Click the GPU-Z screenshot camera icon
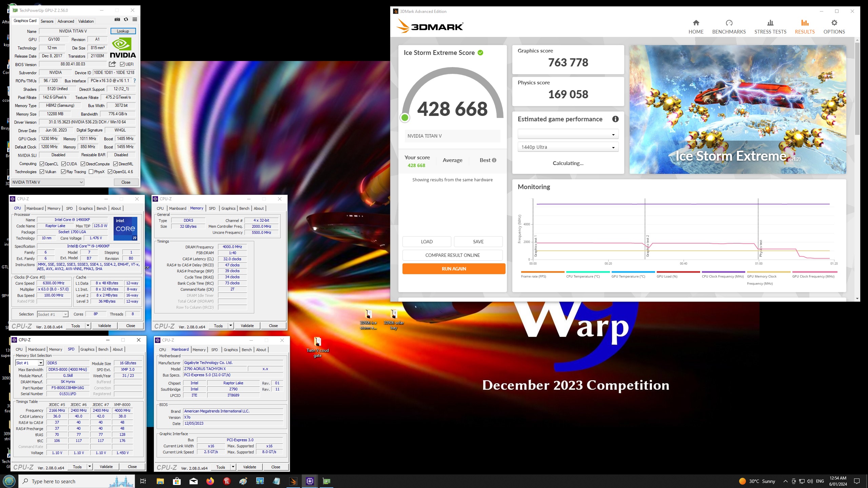Screen dimensions: 868x488 pos(117,20)
